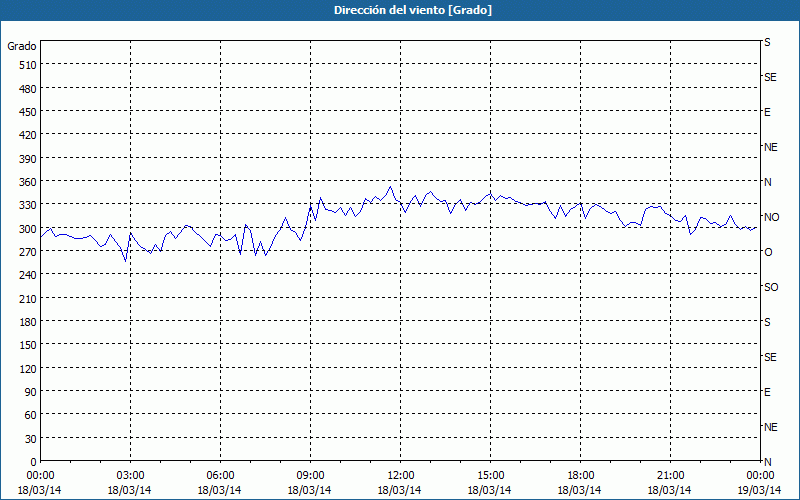This screenshot has width=800, height=500.
Task: Click the 'NE' compass label at 390 level
Action: pyautogui.click(x=771, y=147)
